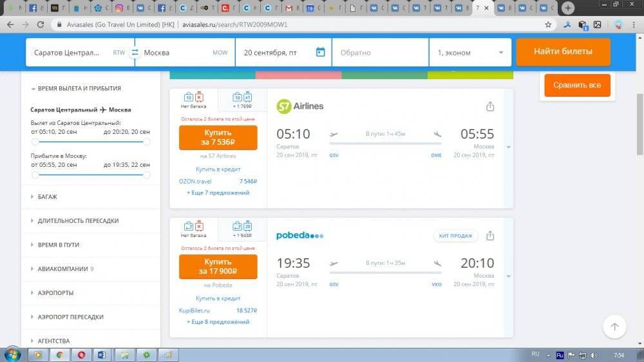Image resolution: width=644 pixels, height=362 pixels.
Task: Open Купить в кредит under Pobeda ticket
Action: pos(218,298)
